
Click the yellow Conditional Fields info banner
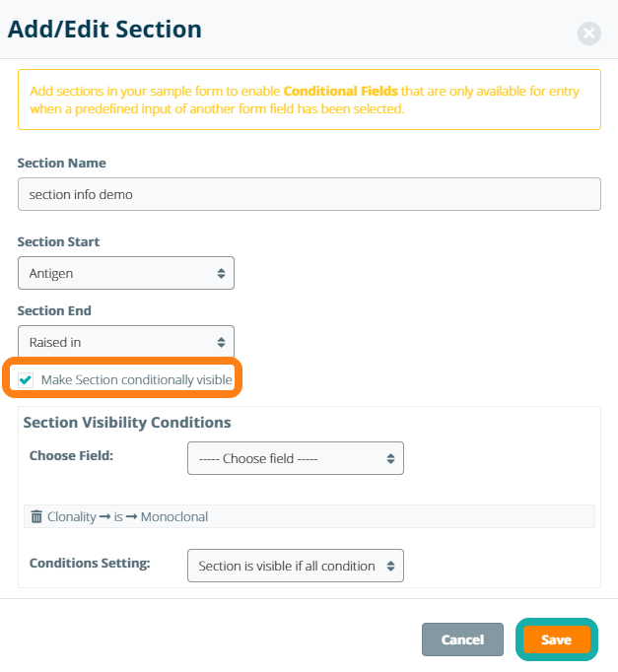tap(309, 100)
